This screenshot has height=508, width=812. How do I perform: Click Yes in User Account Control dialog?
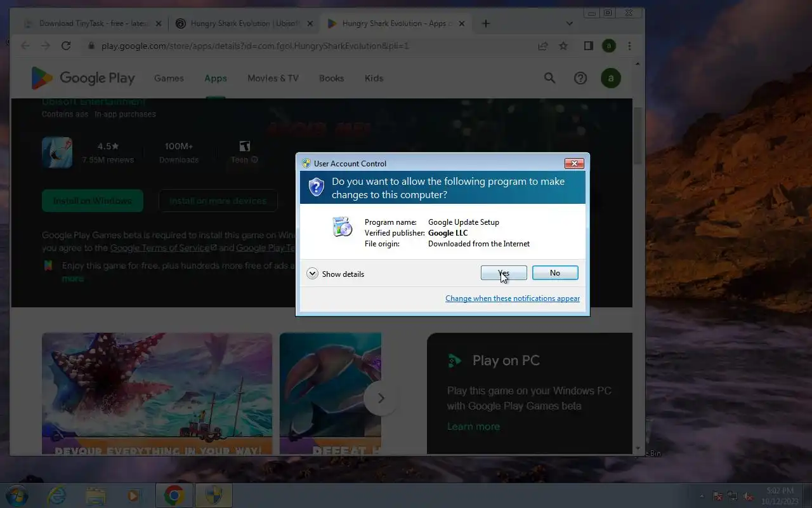click(x=504, y=273)
